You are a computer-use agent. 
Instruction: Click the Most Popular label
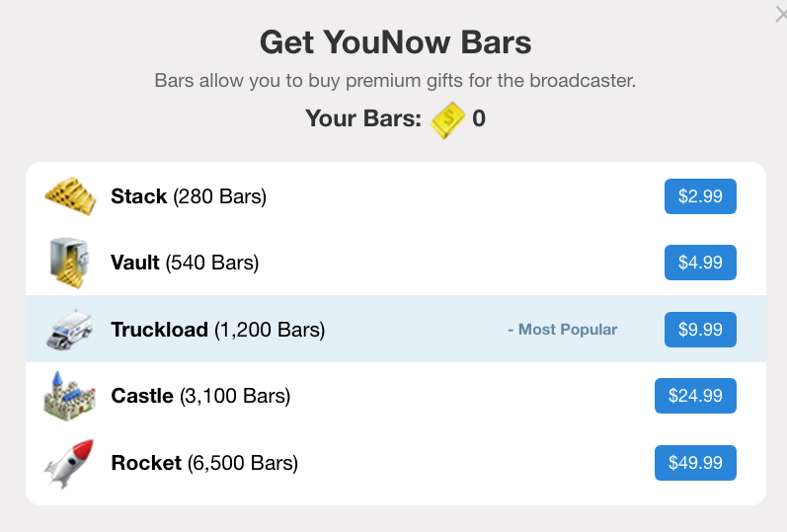point(563,330)
